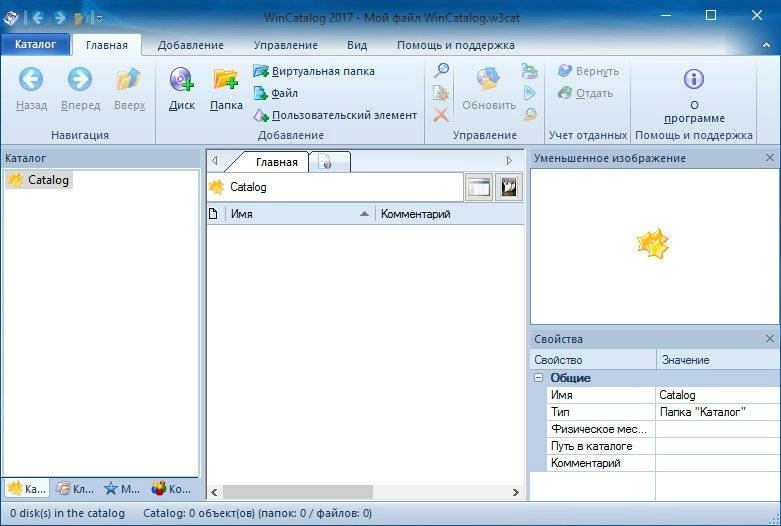Click the horizontal scrollbar left arrow
Viewport: 781px width, 526px height.
tap(215, 492)
